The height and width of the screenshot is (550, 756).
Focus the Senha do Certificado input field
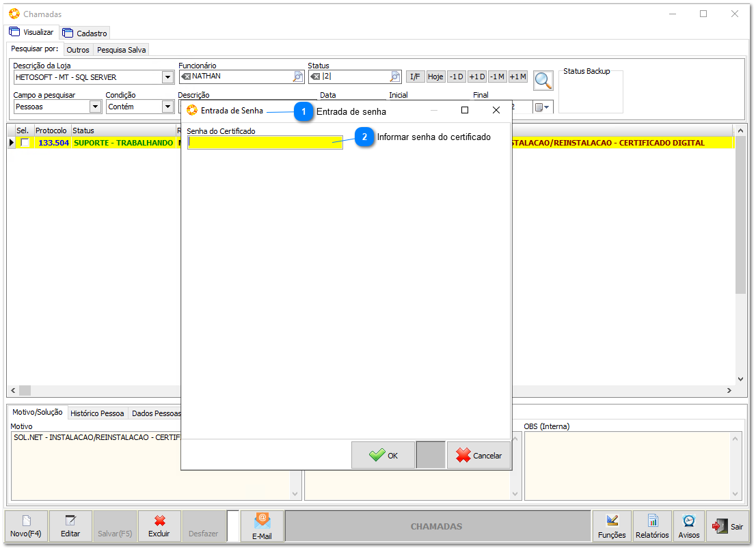(x=265, y=142)
